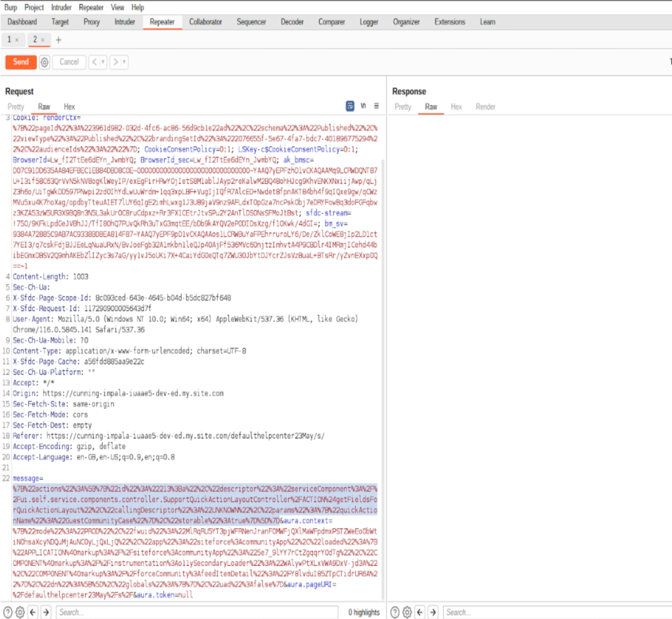Send the request
The height and width of the screenshot is (619, 672).
[x=20, y=62]
